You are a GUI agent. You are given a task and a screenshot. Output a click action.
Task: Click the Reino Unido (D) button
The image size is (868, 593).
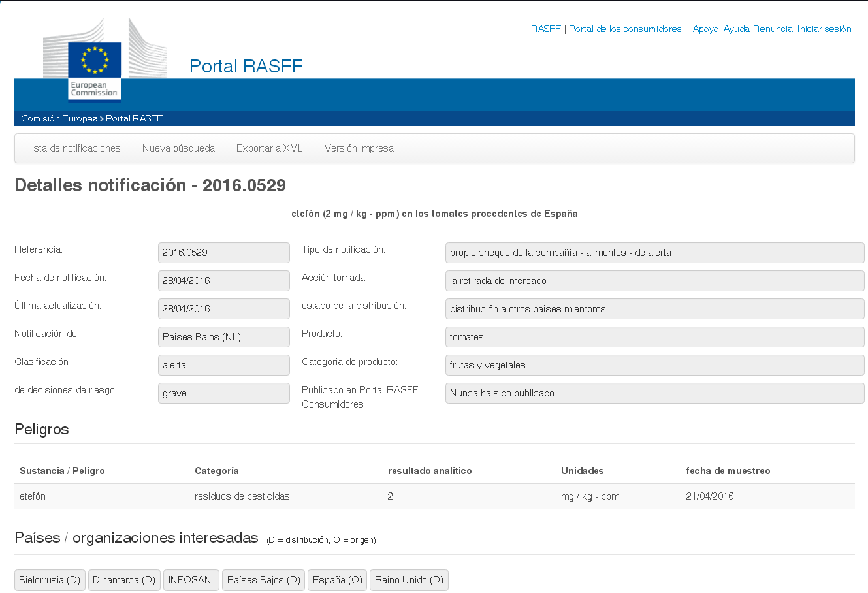click(409, 580)
